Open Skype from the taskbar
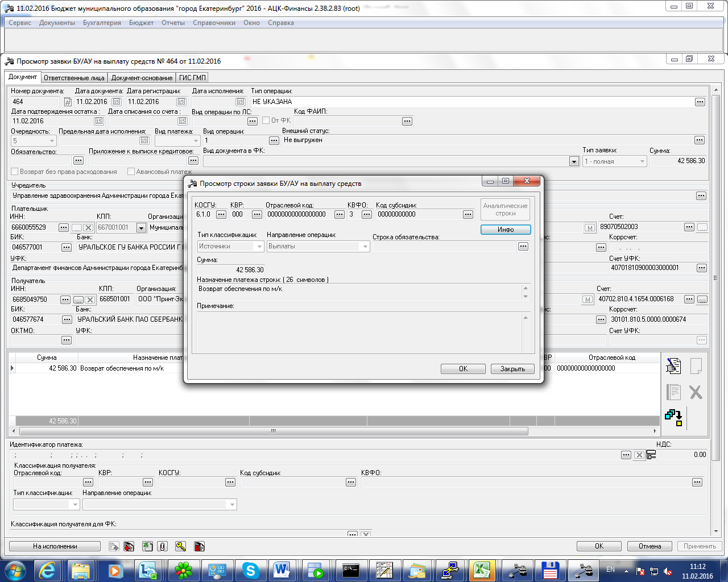This screenshot has height=582, width=728. [250, 569]
